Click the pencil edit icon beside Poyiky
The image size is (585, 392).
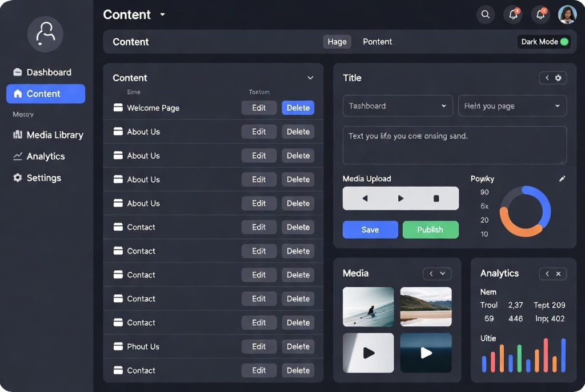(562, 179)
